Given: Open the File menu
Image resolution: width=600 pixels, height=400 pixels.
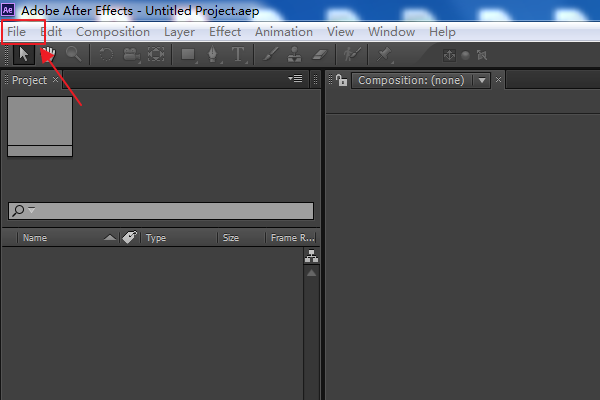Looking at the screenshot, I should 16,32.
